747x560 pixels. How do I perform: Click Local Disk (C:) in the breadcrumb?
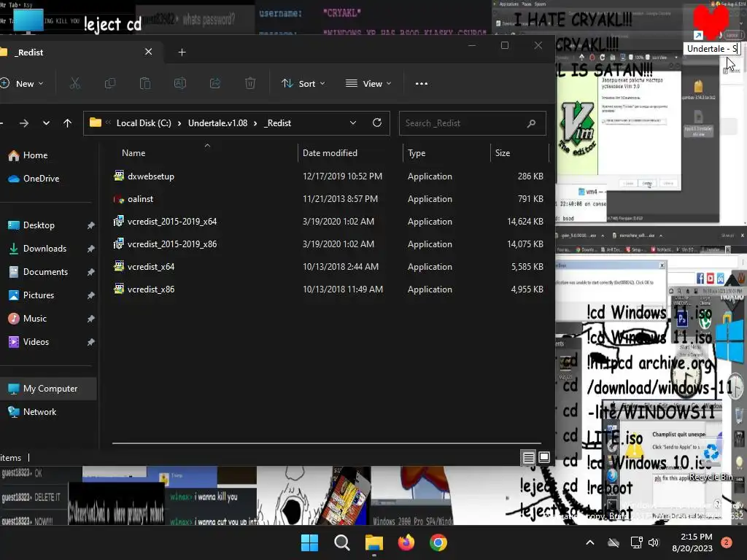pos(144,123)
